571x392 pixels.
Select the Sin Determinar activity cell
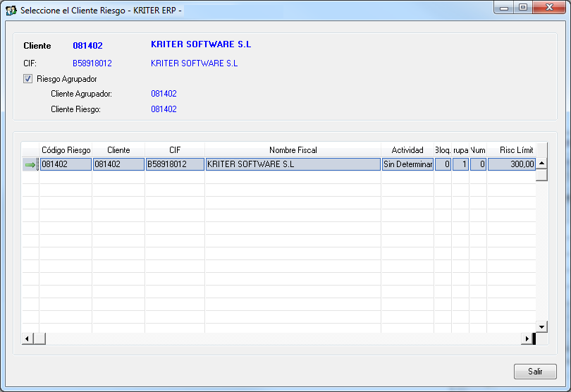(x=407, y=164)
